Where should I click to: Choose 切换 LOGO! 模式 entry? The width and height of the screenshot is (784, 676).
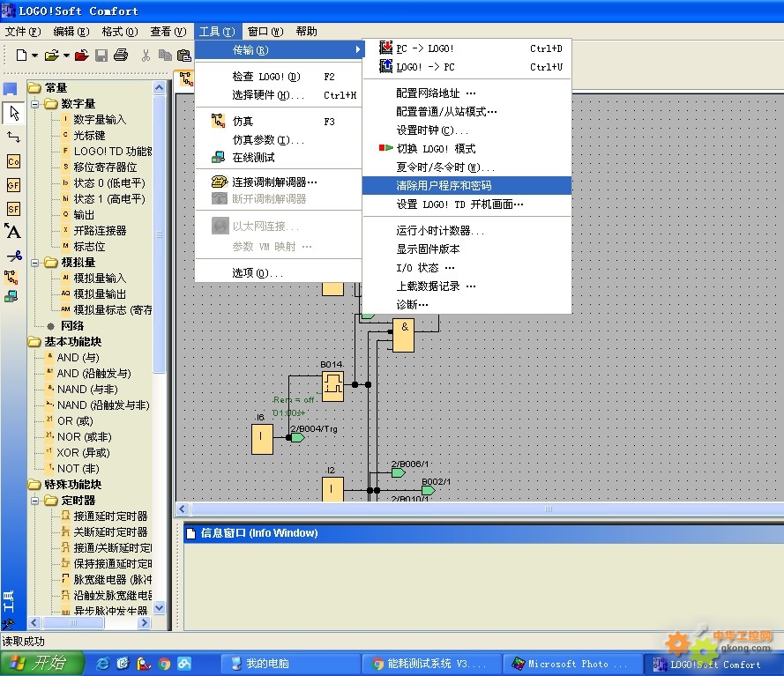pos(467,149)
